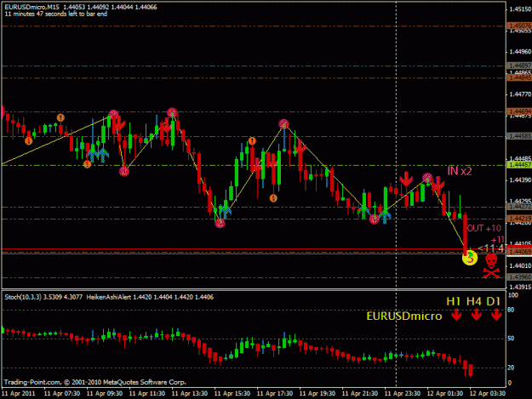Click the '11 Apr 19:30' time axis label
The width and height of the screenshot is (532, 399).
pos(317,394)
